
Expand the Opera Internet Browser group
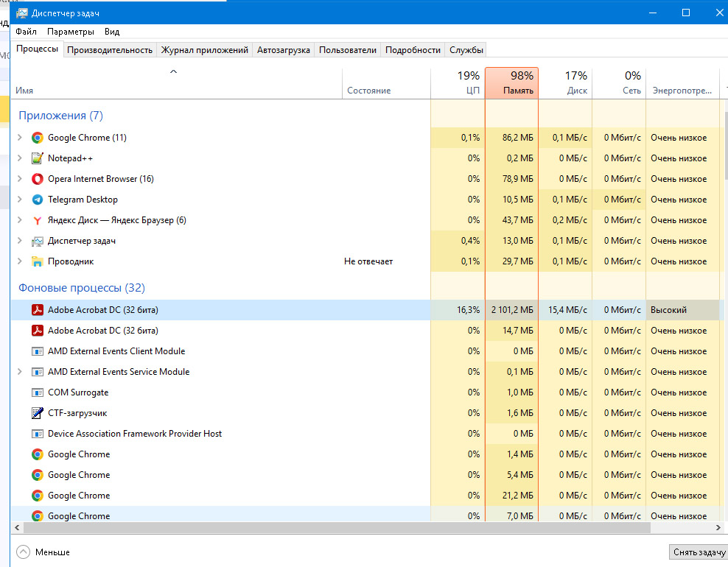[x=19, y=179]
